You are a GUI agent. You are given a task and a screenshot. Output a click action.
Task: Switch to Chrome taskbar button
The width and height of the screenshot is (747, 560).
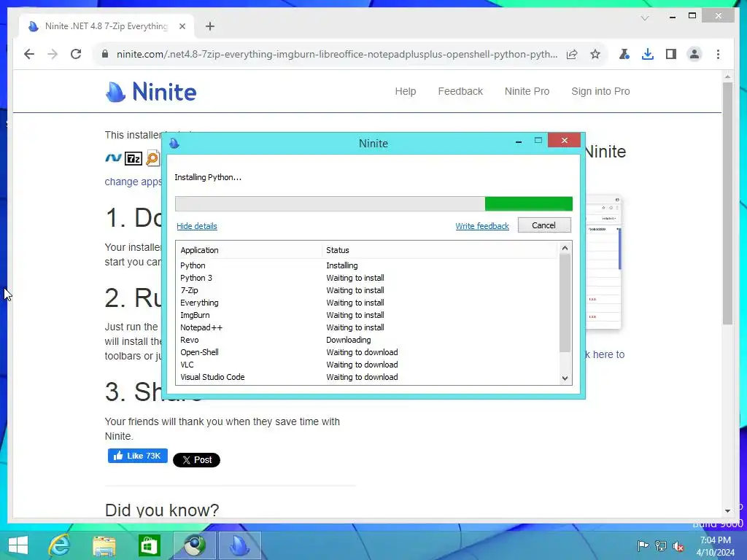[x=194, y=545]
